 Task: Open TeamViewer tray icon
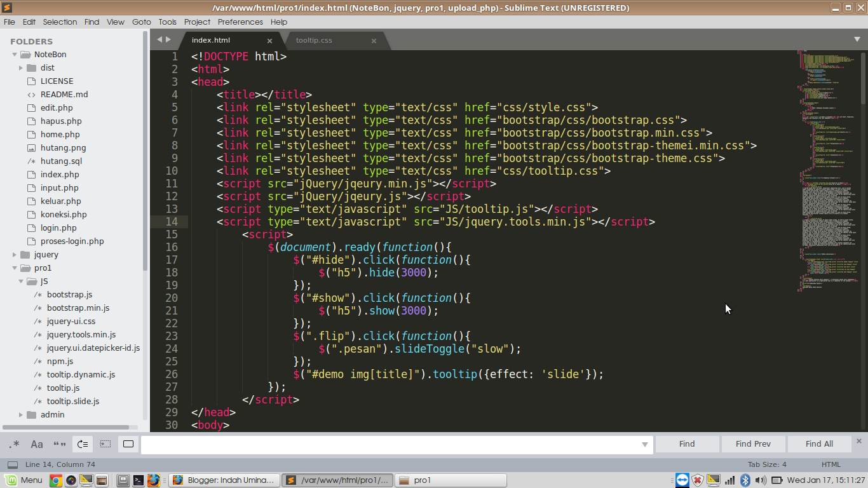682,480
